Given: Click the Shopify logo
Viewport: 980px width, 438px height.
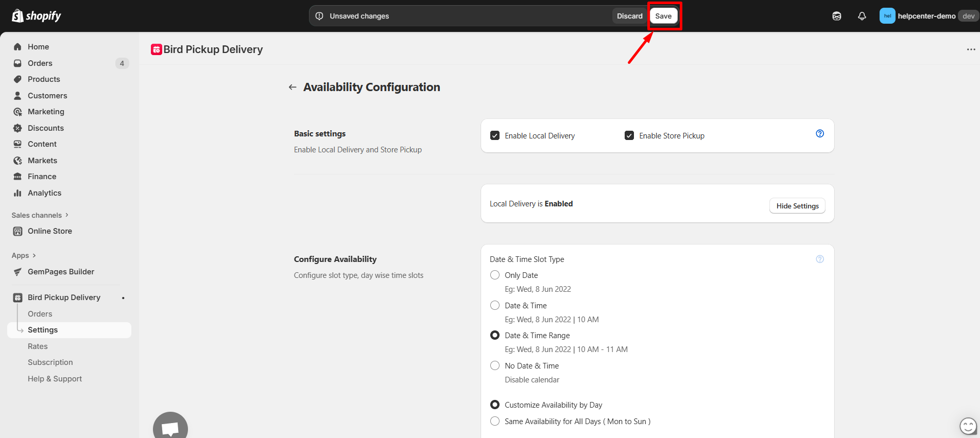Looking at the screenshot, I should click(36, 16).
